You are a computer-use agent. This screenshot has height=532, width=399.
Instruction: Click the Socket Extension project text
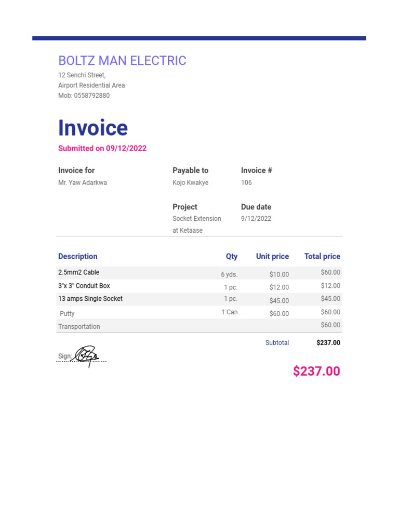[x=197, y=219]
